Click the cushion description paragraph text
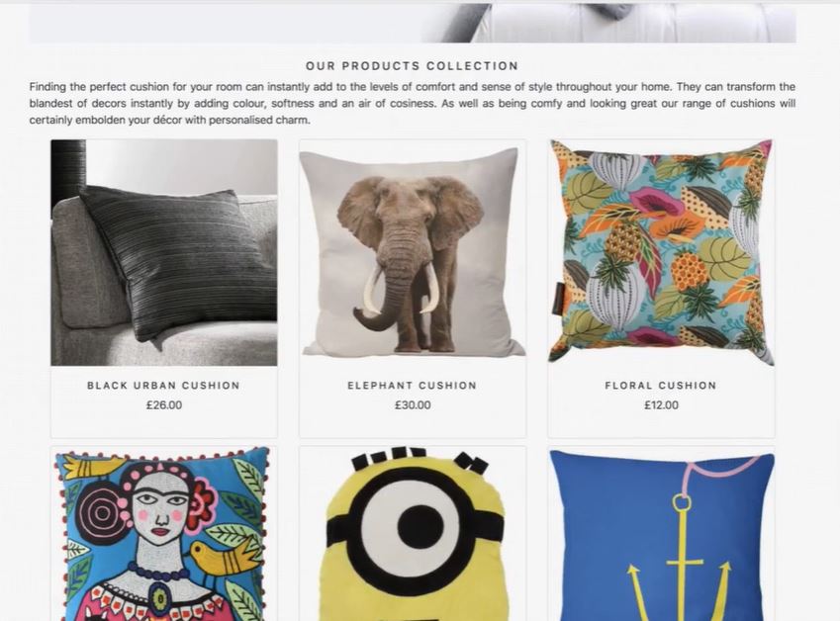Screen dimensions: 840x621 pyautogui.click(x=412, y=103)
